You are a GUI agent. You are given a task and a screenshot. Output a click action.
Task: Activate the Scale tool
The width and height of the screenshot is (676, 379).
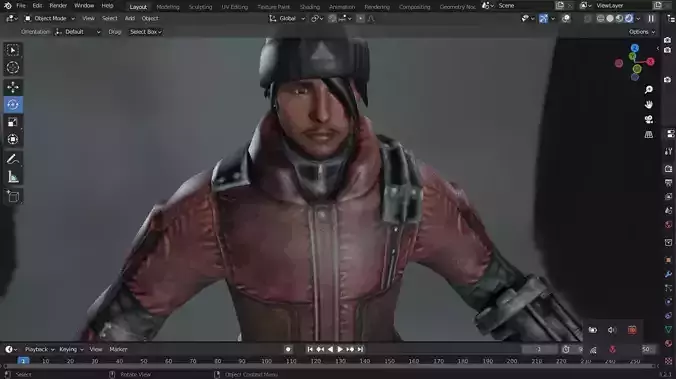[x=13, y=122]
